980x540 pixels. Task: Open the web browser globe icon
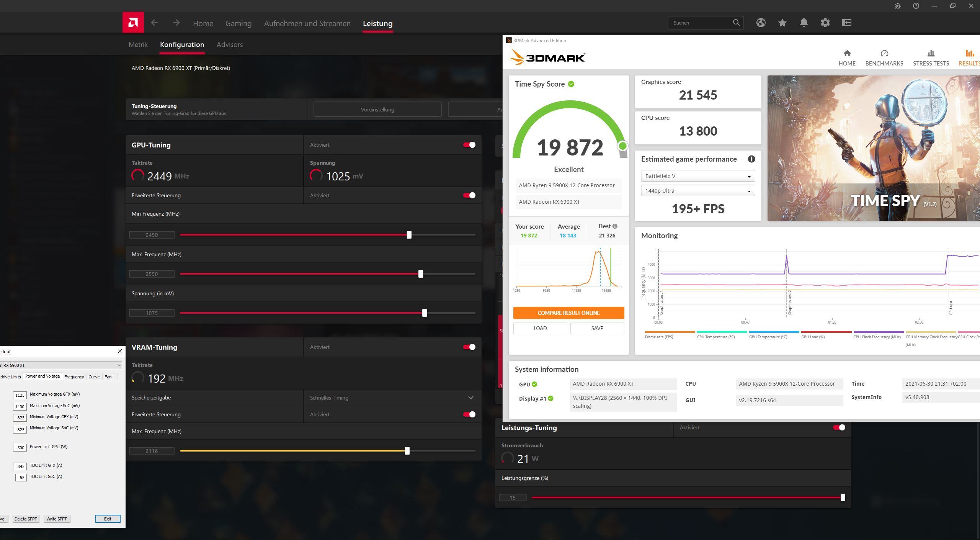point(761,23)
